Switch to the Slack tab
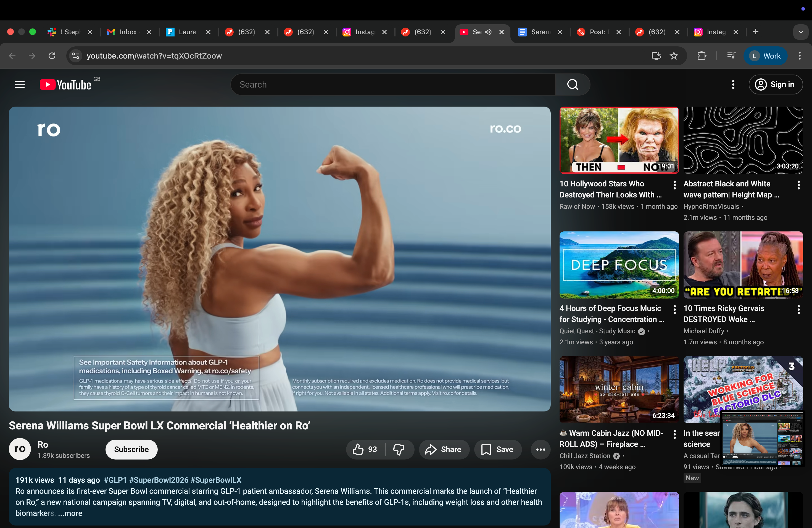Image resolution: width=812 pixels, height=528 pixels. (x=70, y=32)
